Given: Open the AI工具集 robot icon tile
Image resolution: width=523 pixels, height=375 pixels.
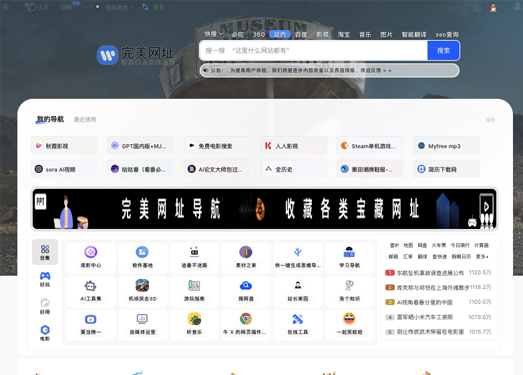Looking at the screenshot, I should [x=91, y=292].
